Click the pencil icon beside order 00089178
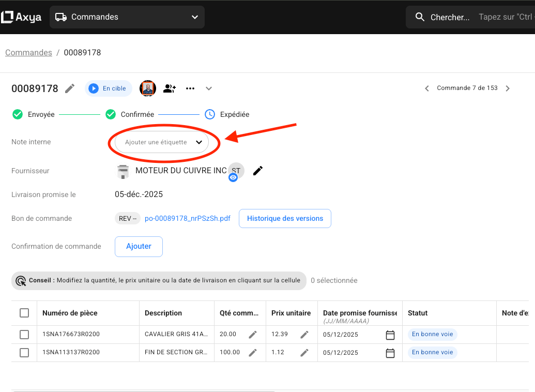This screenshot has height=392, width=535. point(69,88)
